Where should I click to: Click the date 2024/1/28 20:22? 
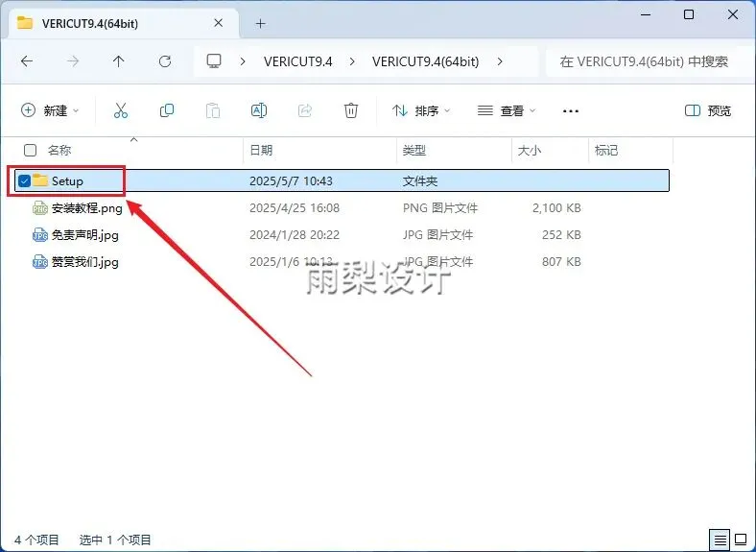(x=295, y=235)
